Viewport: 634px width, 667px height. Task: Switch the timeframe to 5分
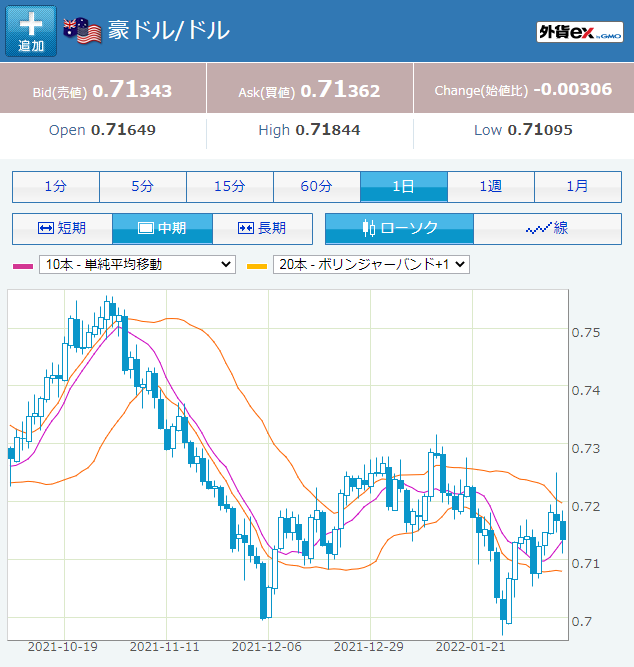pos(143,187)
